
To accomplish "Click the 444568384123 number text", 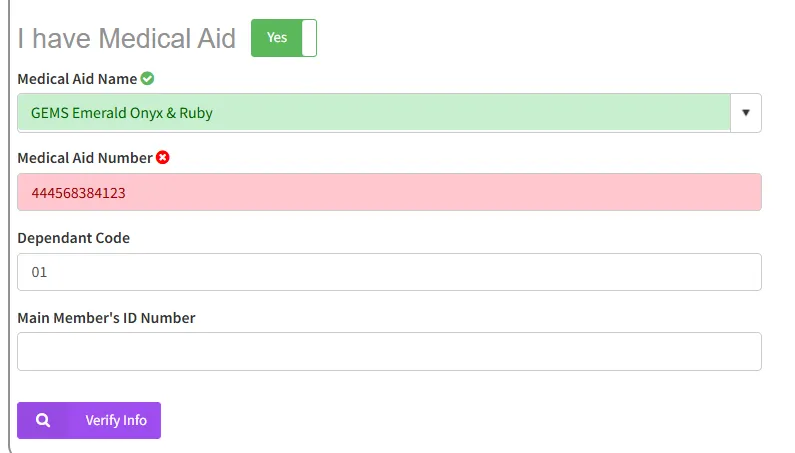I will (x=79, y=193).
